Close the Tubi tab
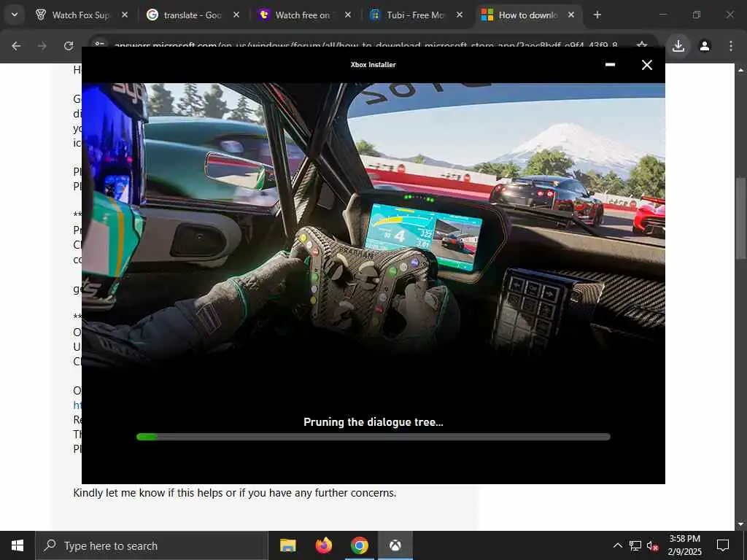Image resolution: width=747 pixels, height=560 pixels. (460, 15)
